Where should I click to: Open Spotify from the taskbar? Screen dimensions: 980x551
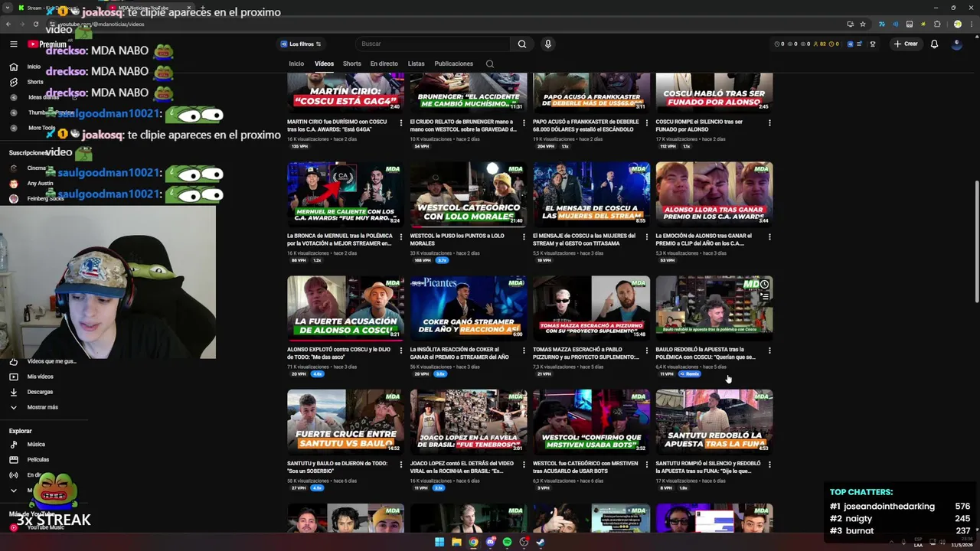pos(507,543)
